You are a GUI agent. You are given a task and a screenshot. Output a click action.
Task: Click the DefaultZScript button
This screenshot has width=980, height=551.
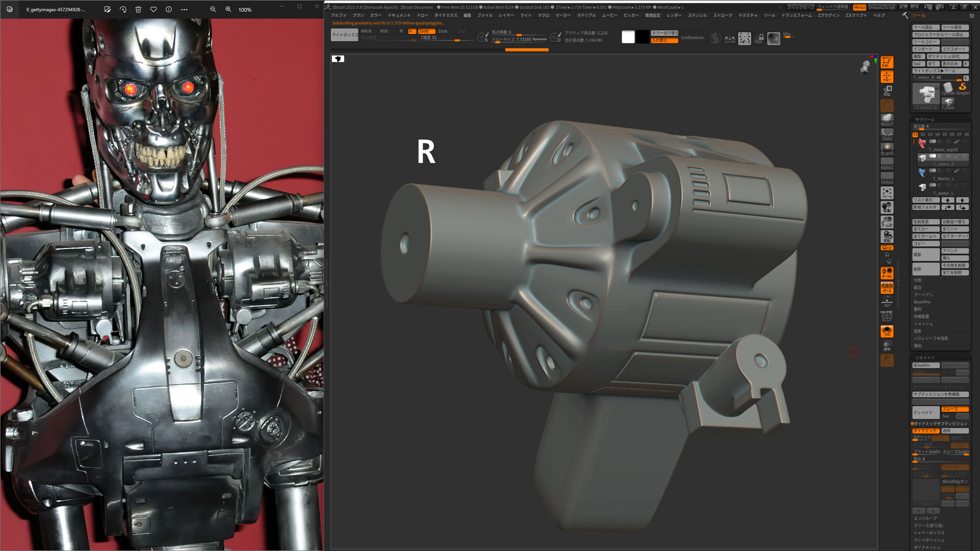coord(882,7)
